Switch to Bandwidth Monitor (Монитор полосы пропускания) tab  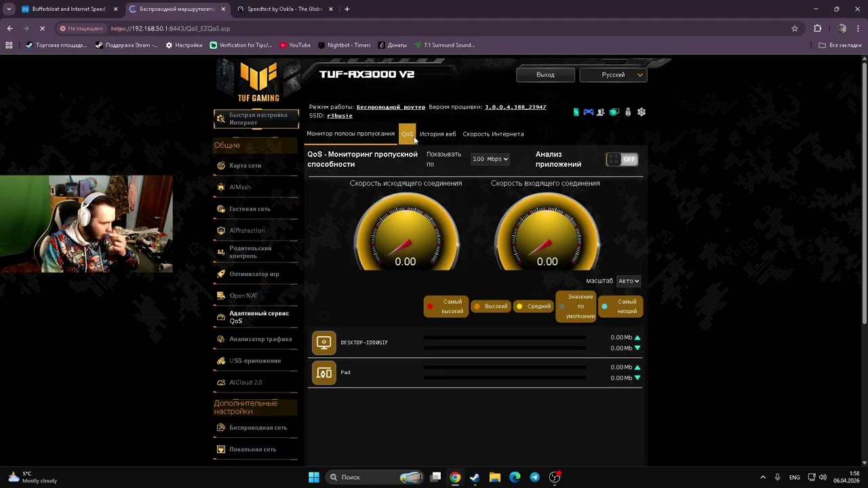tap(351, 134)
